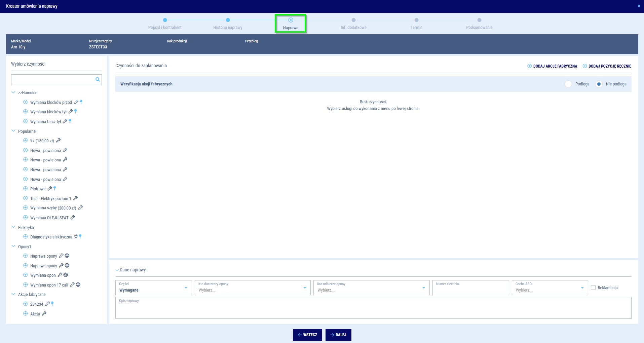Image resolution: width=644 pixels, height=343 pixels.
Task: Add factory action '234234' via plus icon
Action: point(25,304)
